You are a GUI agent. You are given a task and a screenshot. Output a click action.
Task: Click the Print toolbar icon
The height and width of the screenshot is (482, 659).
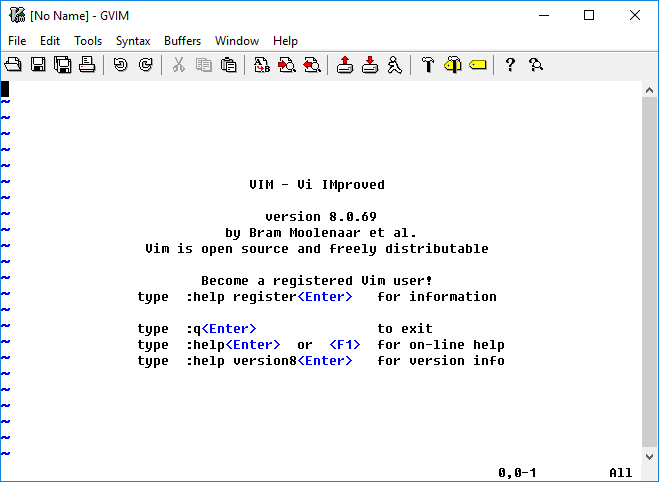[x=87, y=65]
